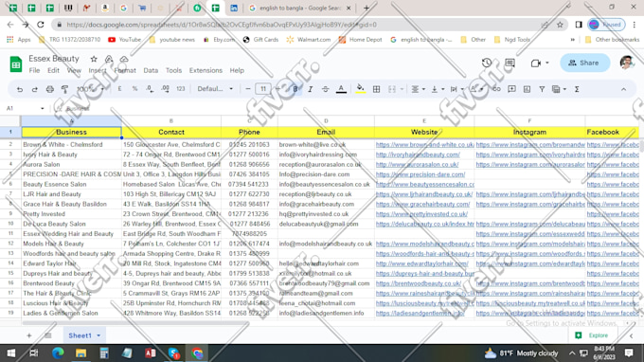Decrease font size minus button
This screenshot has height=362, width=644.
248,89
